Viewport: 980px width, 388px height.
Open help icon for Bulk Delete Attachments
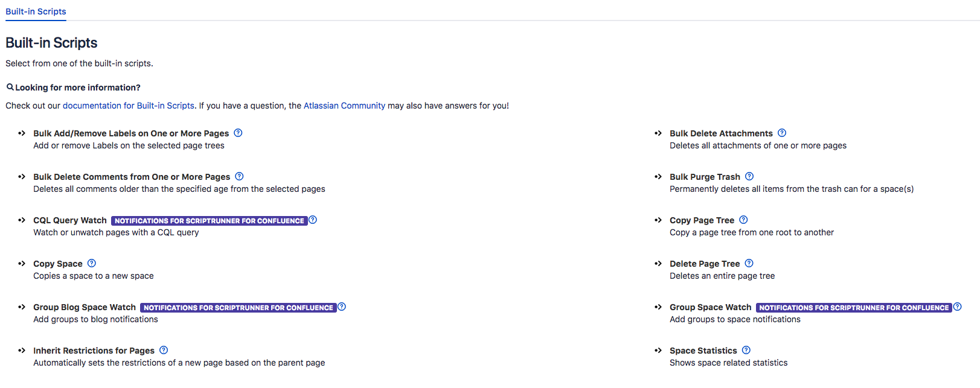[782, 133]
